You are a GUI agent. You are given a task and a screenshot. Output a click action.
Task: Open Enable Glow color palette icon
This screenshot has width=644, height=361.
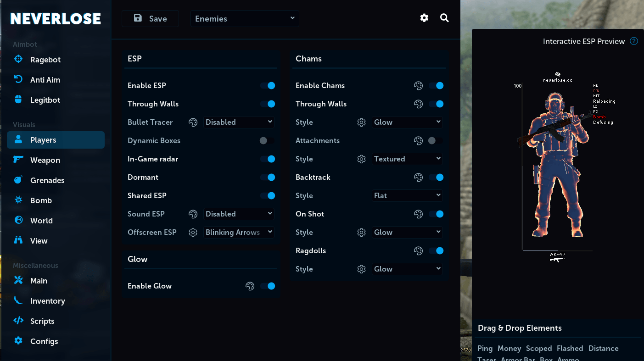pyautogui.click(x=250, y=286)
